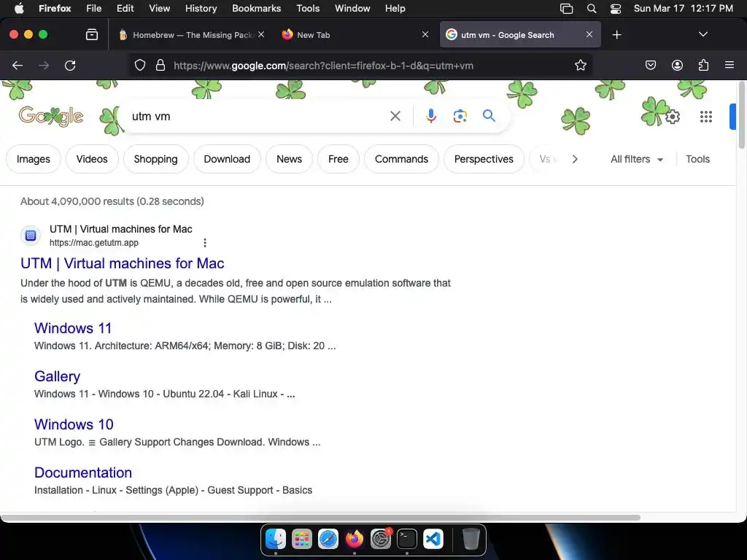Open the list all tabs dropdown arrow
The width and height of the screenshot is (747, 560).
point(703,34)
